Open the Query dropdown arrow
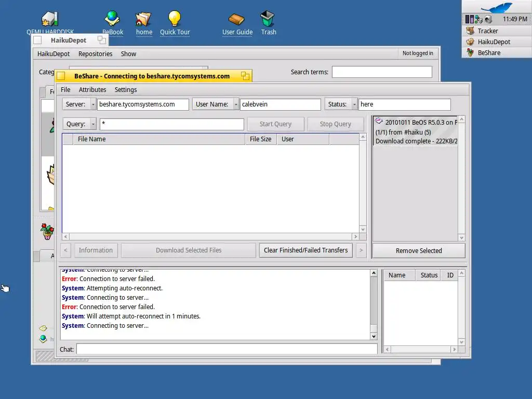Screen dimensions: 532x399 tap(94, 124)
